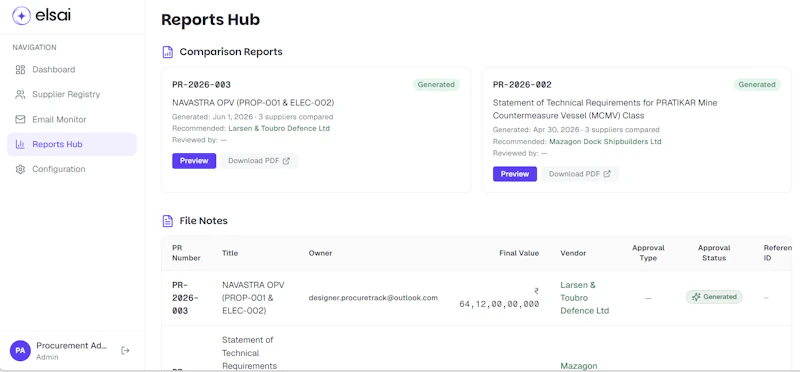Click the Comparison Reports section icon
Image resolution: width=800 pixels, height=372 pixels.
(167, 52)
